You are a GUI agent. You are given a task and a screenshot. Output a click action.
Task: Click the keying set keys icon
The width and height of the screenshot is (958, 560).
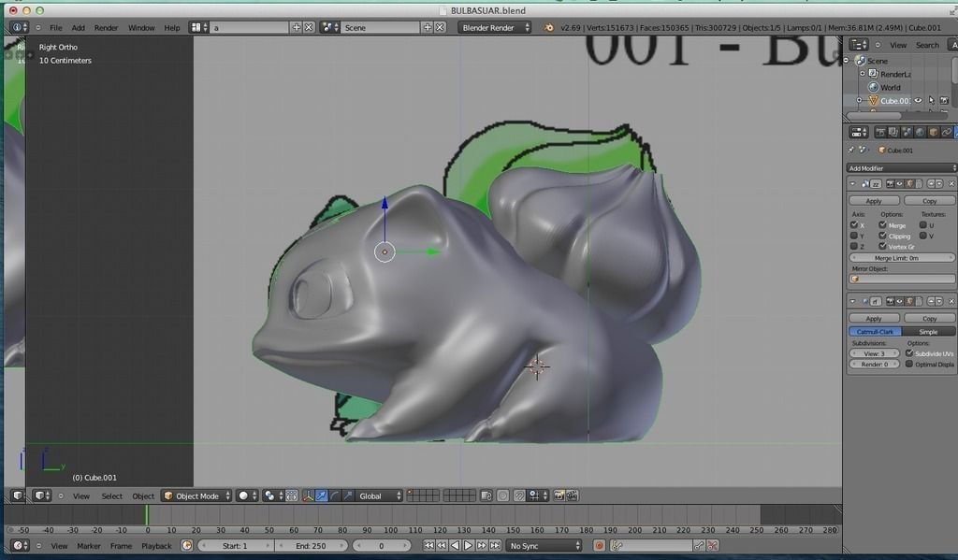pyautogui.click(x=617, y=545)
